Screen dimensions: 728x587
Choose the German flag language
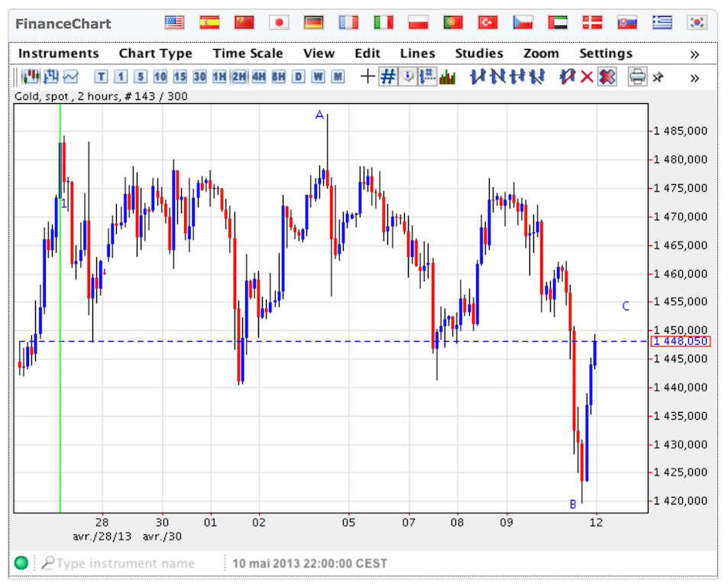[x=314, y=22]
